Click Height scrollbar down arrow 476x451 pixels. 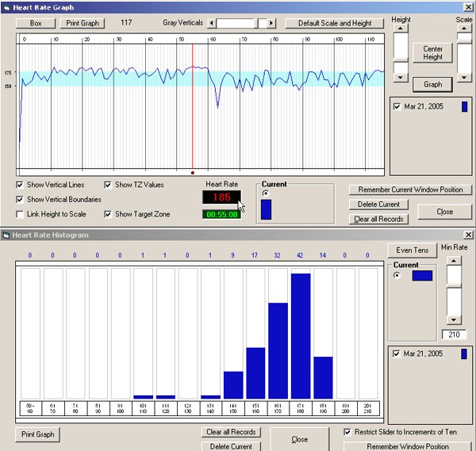tap(401, 78)
